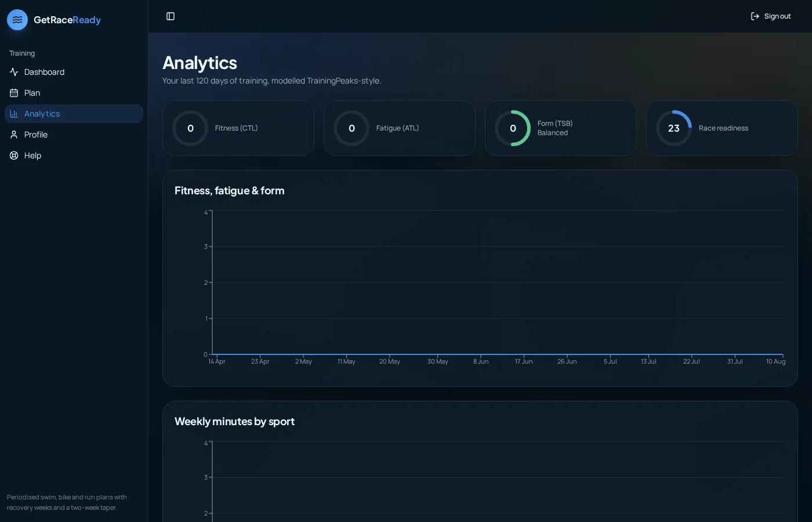Click the 20 May axis label

[390, 361]
